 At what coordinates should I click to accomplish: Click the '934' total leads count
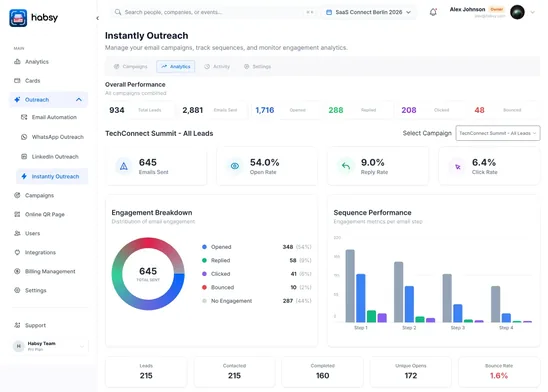click(117, 110)
